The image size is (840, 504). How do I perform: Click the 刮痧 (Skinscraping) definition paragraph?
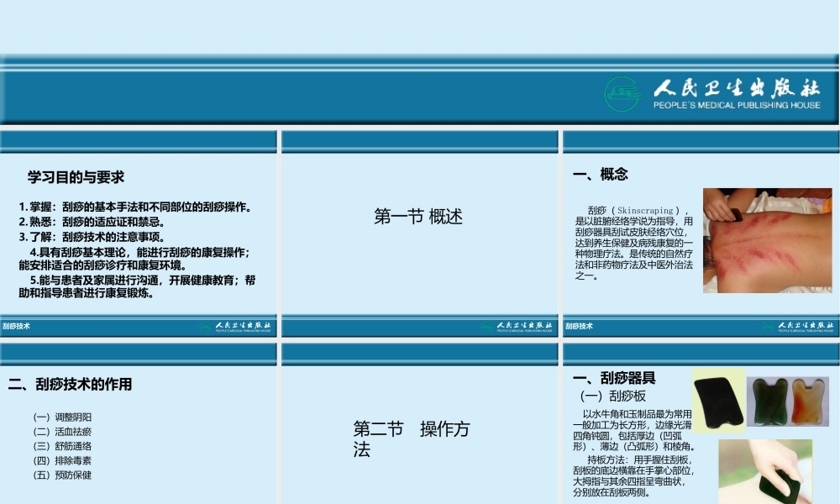point(633,243)
